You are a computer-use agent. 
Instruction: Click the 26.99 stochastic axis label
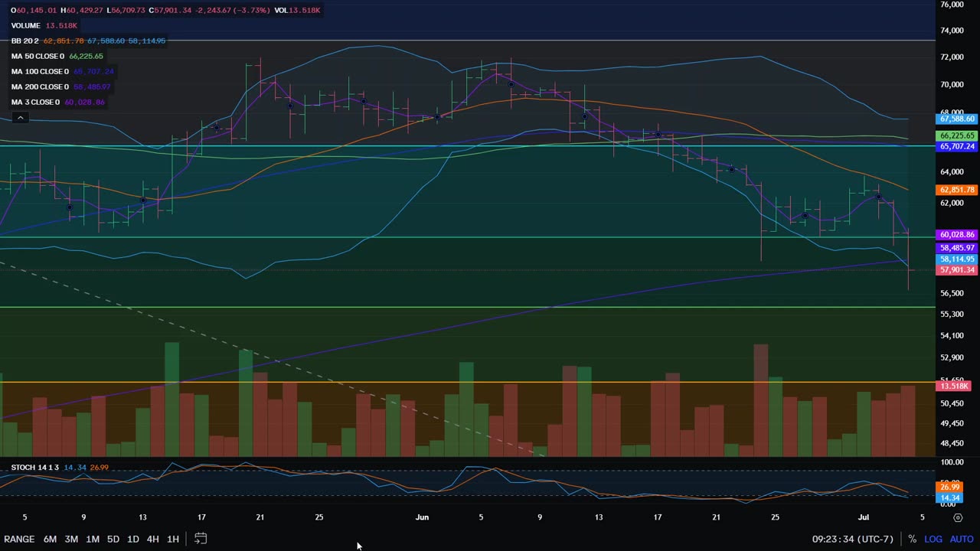click(x=950, y=487)
